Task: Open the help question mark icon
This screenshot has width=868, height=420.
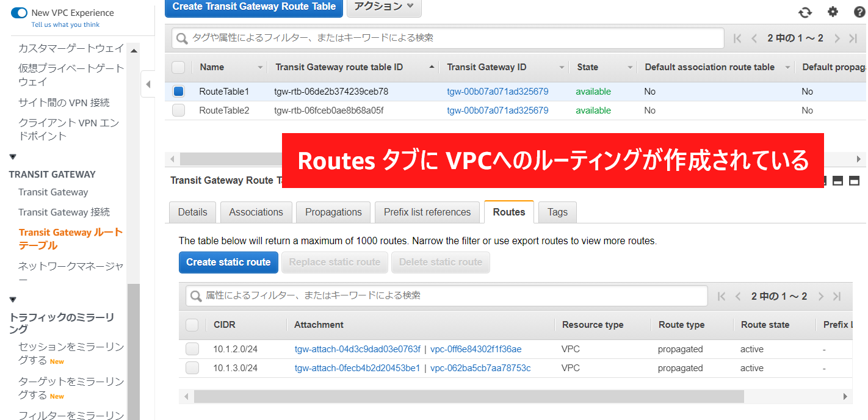Action: pyautogui.click(x=859, y=12)
